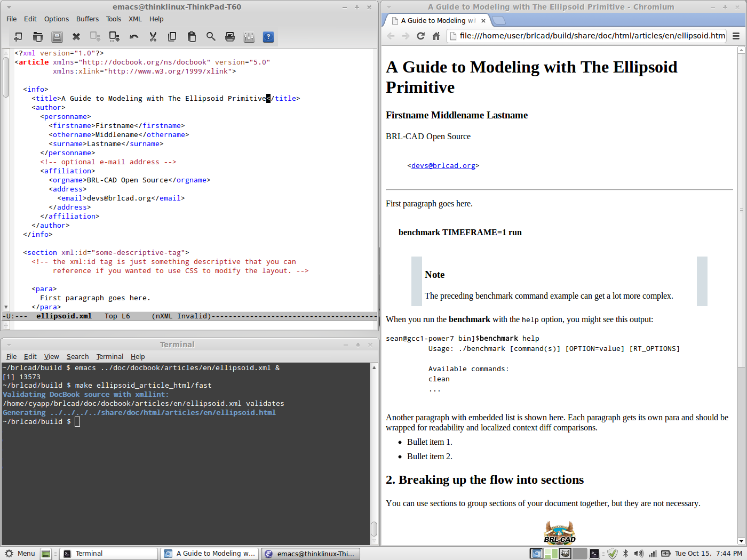Viewport: 747px width, 560px height.
Task: Click the volume speaker icon in tray
Action: click(638, 554)
